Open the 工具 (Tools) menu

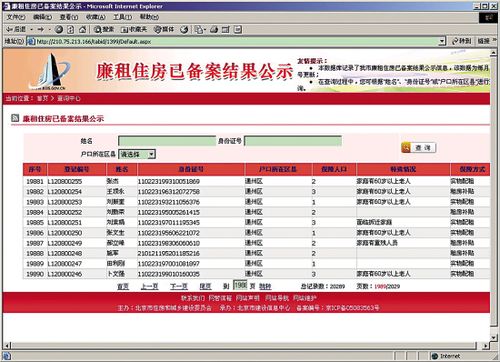122,17
